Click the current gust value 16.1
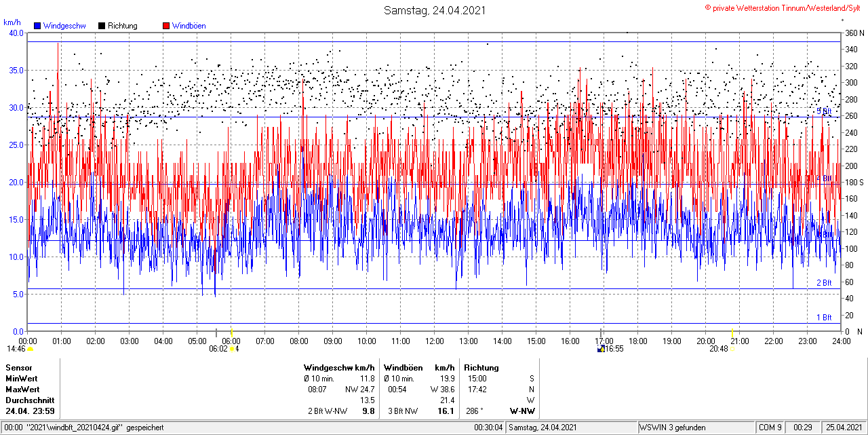 coord(446,411)
